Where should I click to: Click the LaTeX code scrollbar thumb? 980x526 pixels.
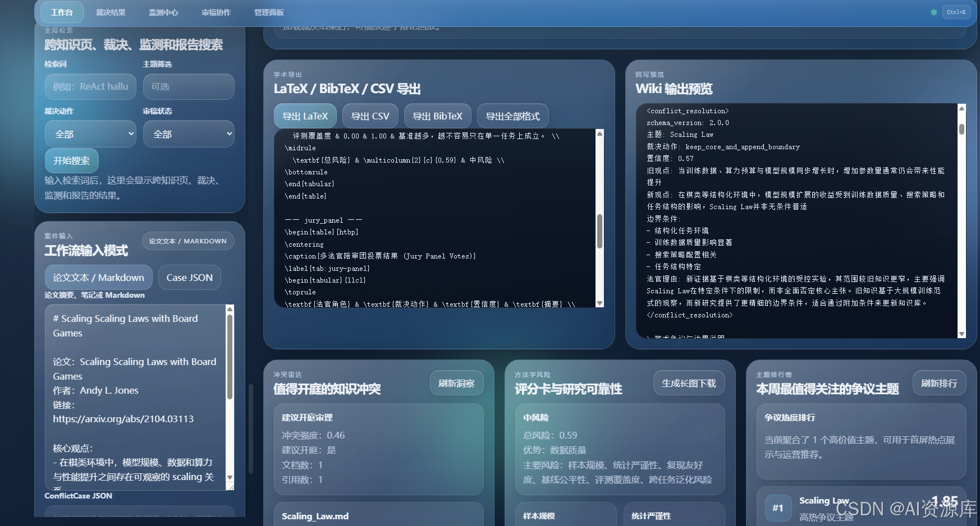tap(599, 231)
